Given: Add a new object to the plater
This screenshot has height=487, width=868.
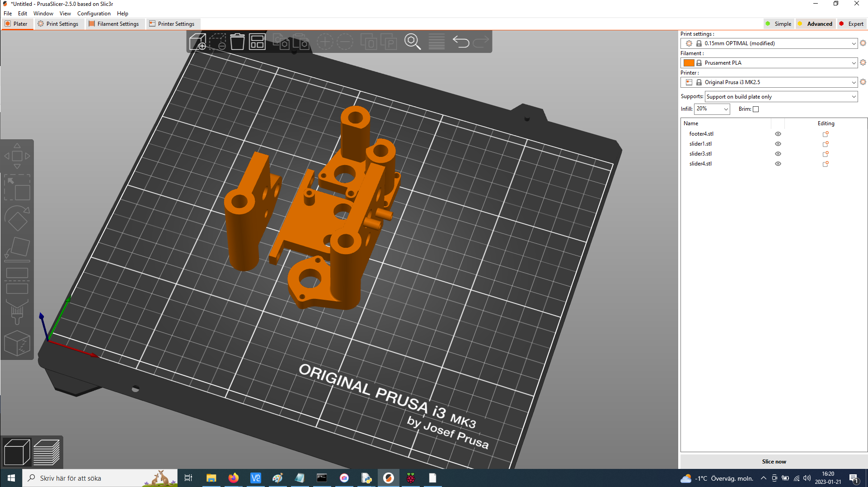Looking at the screenshot, I should point(197,42).
